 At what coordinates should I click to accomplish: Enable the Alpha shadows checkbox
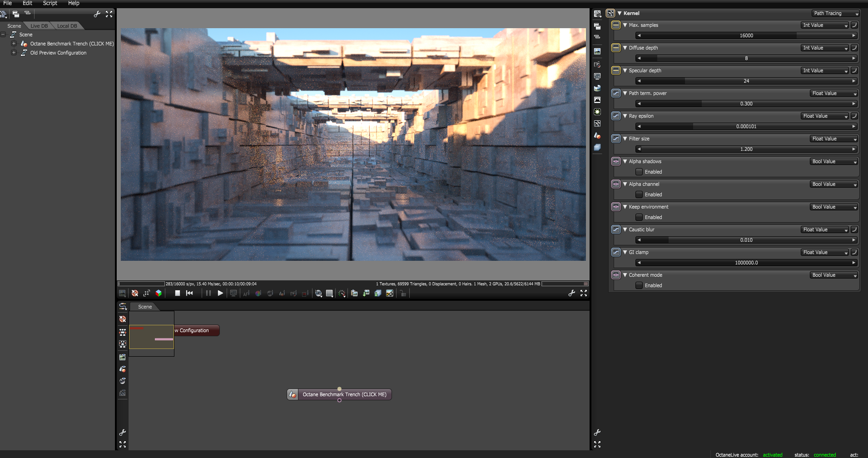pos(639,172)
